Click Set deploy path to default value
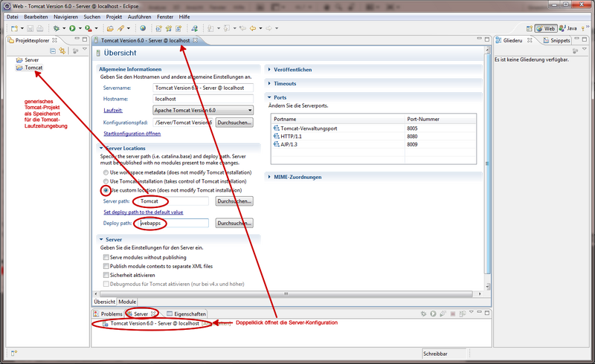The image size is (595, 364). [x=144, y=212]
